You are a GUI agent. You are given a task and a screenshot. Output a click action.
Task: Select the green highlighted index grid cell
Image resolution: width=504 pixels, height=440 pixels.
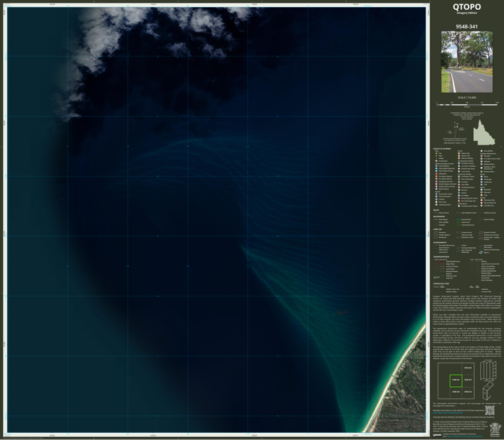coord(456,380)
